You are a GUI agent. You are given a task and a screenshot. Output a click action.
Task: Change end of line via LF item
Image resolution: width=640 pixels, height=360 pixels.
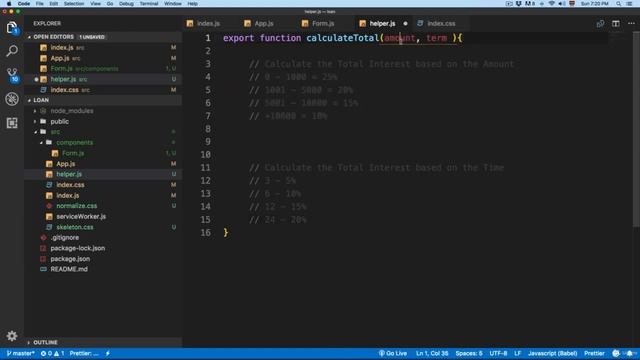tap(517, 353)
